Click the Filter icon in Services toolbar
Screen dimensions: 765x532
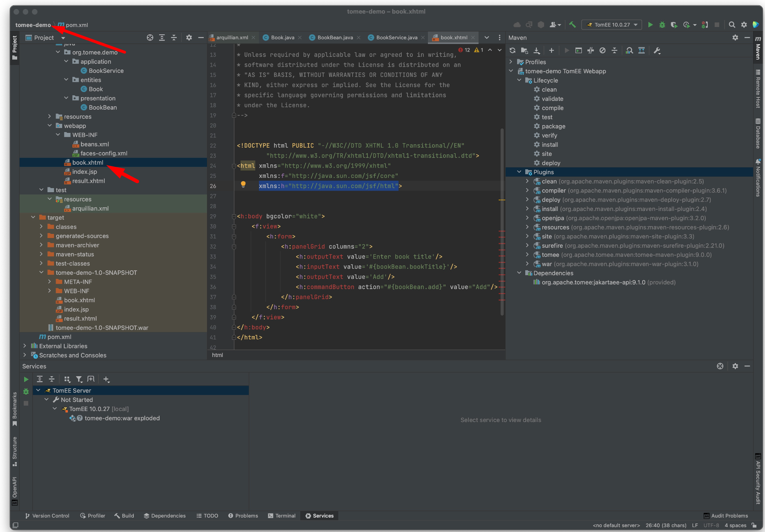pos(79,379)
